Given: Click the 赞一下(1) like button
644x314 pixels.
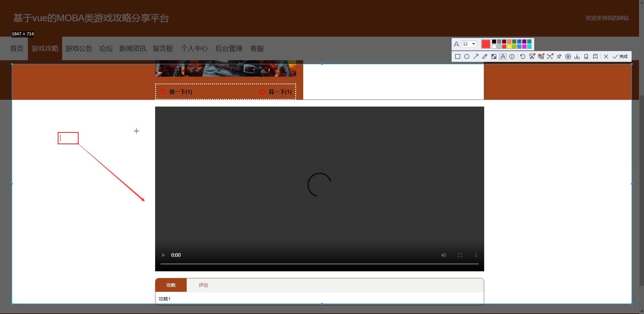Looking at the screenshot, I should 176,92.
